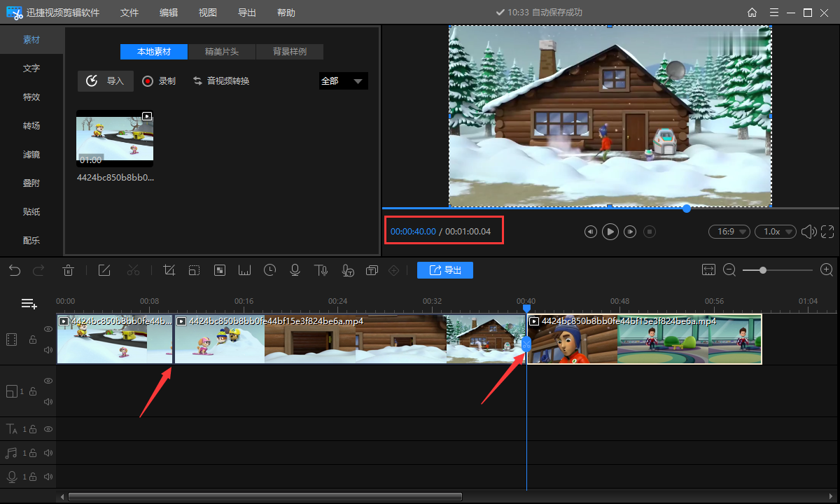The height and width of the screenshot is (504, 840).
Task: Click the undo arrow in the toolbar
Action: point(15,270)
